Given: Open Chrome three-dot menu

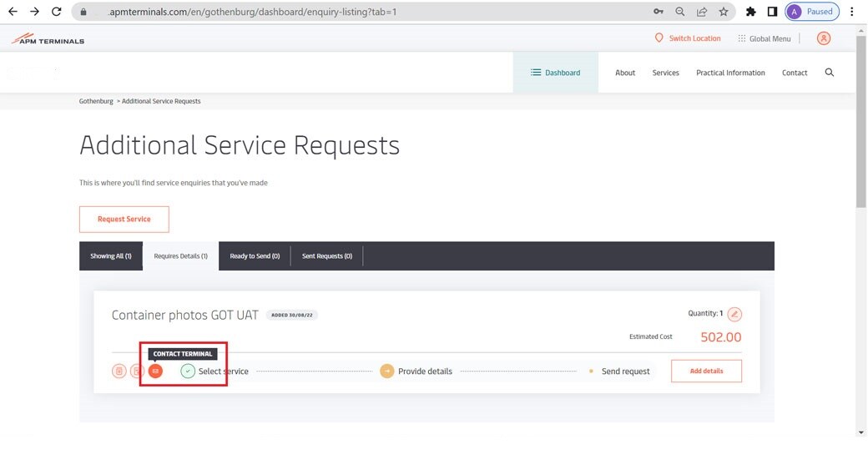Looking at the screenshot, I should click(x=852, y=12).
